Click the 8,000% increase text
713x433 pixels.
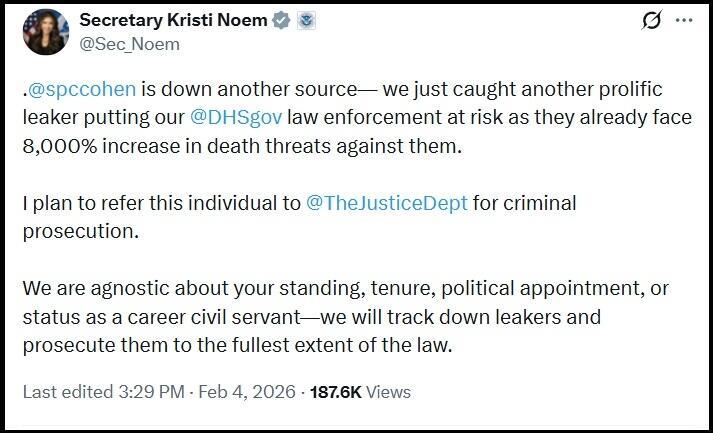[100, 143]
